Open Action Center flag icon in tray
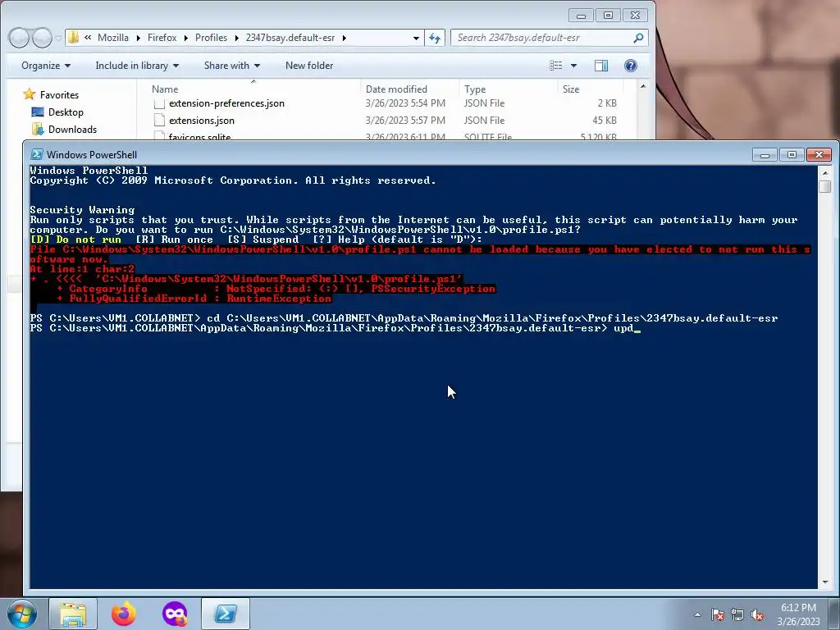 [718, 614]
